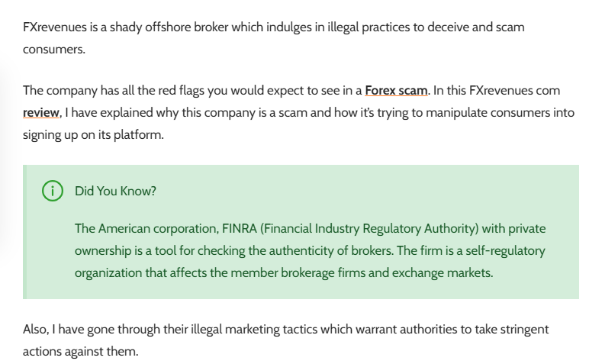Click the callout's darker green left border

click(24, 232)
